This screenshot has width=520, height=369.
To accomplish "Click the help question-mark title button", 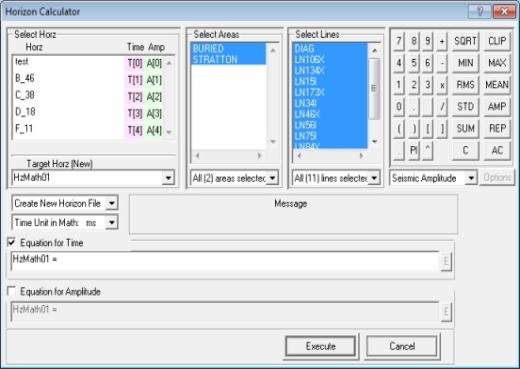I will pos(479,12).
